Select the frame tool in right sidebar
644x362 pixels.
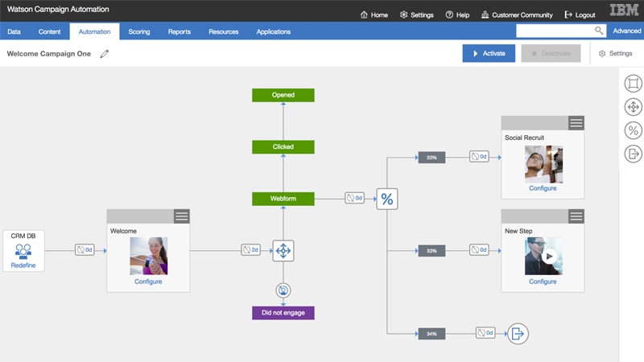[633, 84]
